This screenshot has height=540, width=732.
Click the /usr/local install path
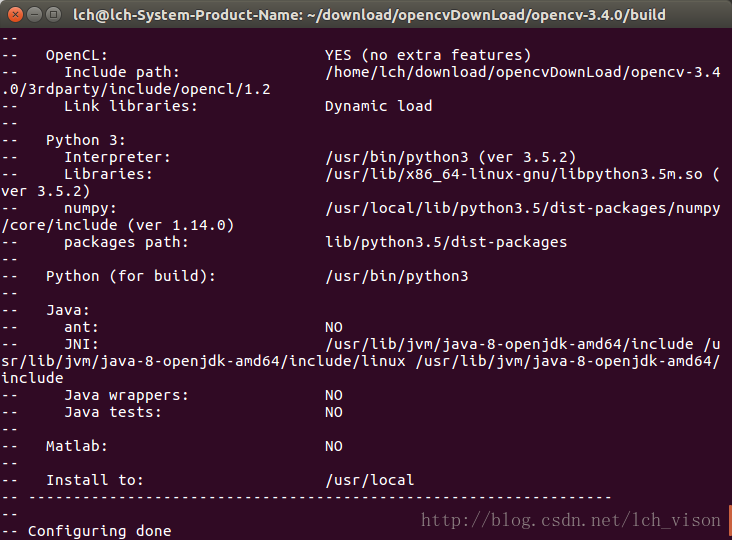tap(370, 480)
